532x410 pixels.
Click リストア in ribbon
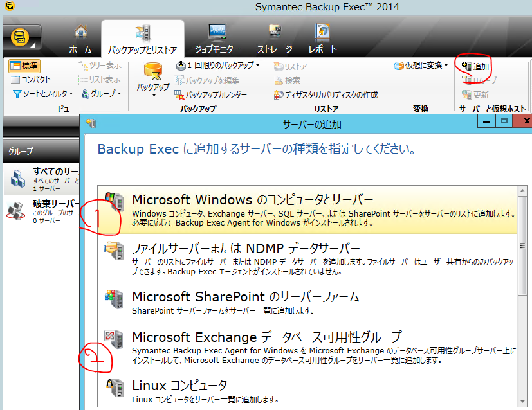pos(290,66)
